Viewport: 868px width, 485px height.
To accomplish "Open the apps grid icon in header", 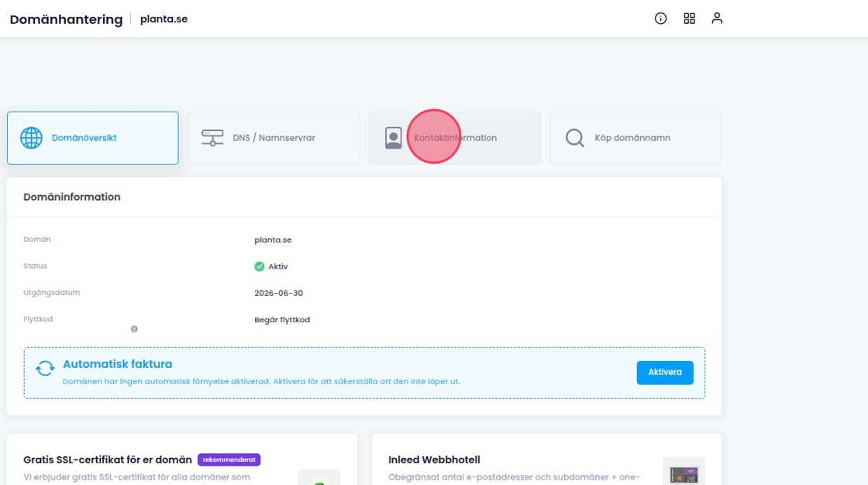I will 689,19.
